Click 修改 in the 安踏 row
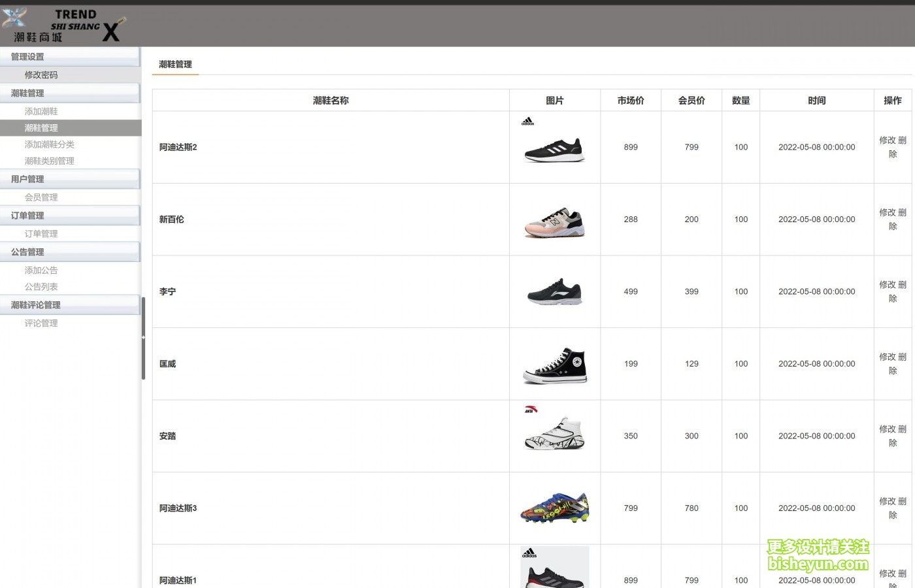The height and width of the screenshot is (588, 915). pyautogui.click(x=887, y=429)
